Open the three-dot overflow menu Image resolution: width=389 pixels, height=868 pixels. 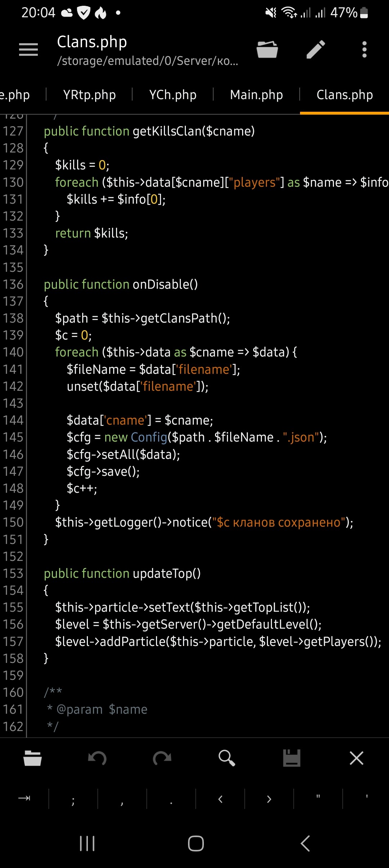coord(364,49)
